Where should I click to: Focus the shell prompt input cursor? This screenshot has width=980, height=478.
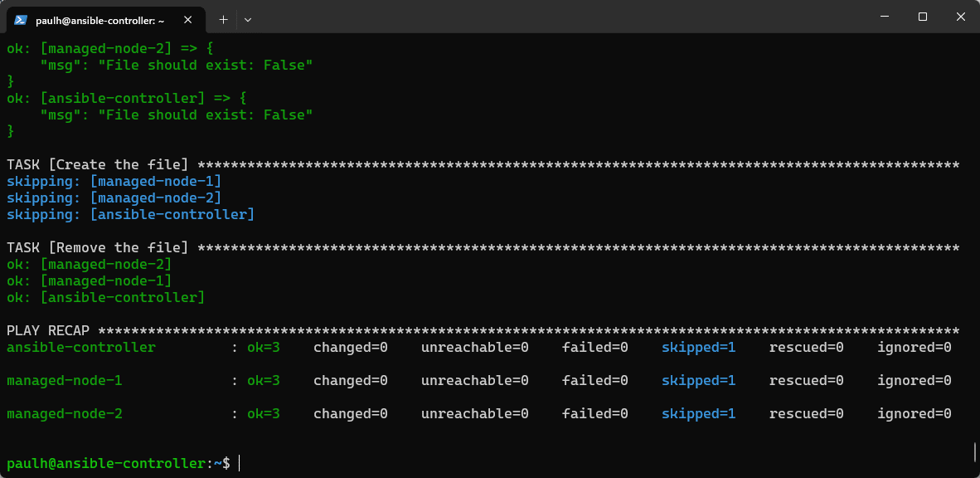pos(240,463)
